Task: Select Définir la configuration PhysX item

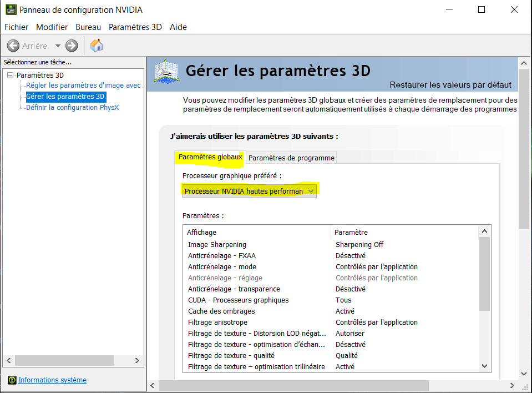Action: point(73,108)
